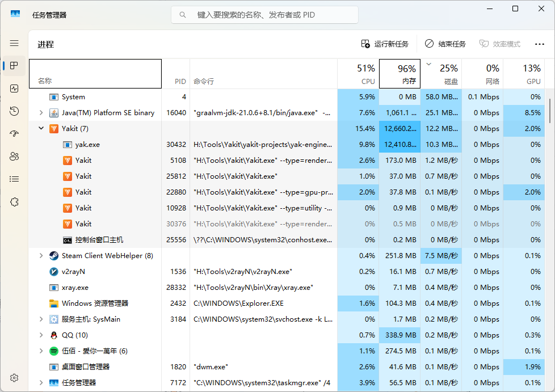Click the vertical scrollbar thumb
This screenshot has width=555, height=392.
550,111
